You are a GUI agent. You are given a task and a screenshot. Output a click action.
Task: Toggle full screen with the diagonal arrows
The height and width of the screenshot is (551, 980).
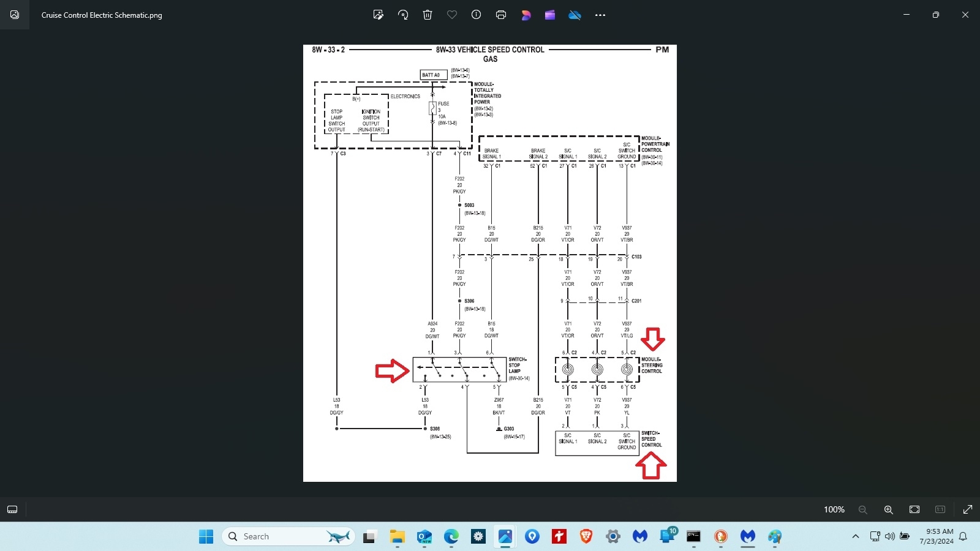(968, 509)
